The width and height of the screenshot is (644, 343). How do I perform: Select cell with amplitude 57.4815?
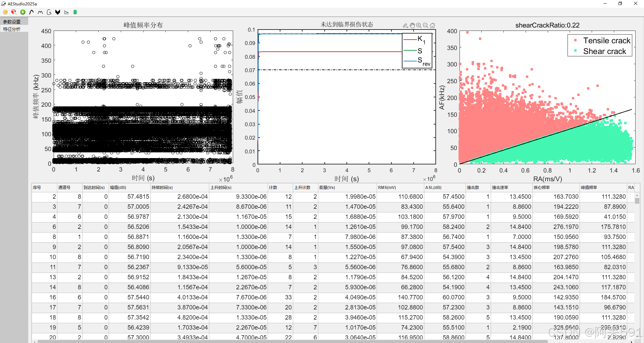tap(129, 197)
